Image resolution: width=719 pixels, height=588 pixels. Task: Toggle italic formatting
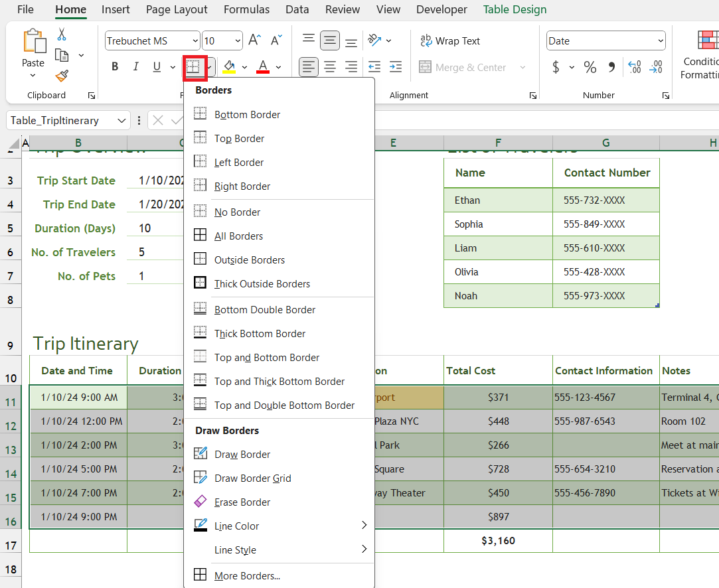135,66
